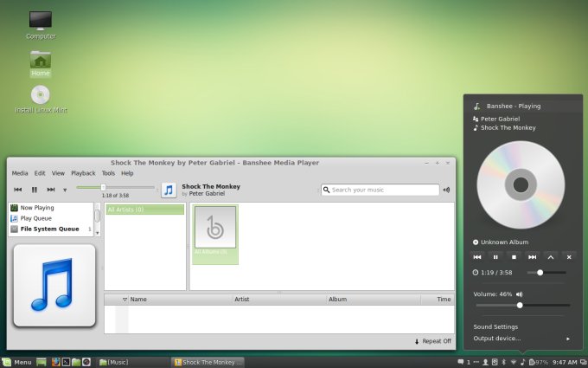This screenshot has width=588, height=368.
Task: Open the Playback menu
Action: coord(83,173)
